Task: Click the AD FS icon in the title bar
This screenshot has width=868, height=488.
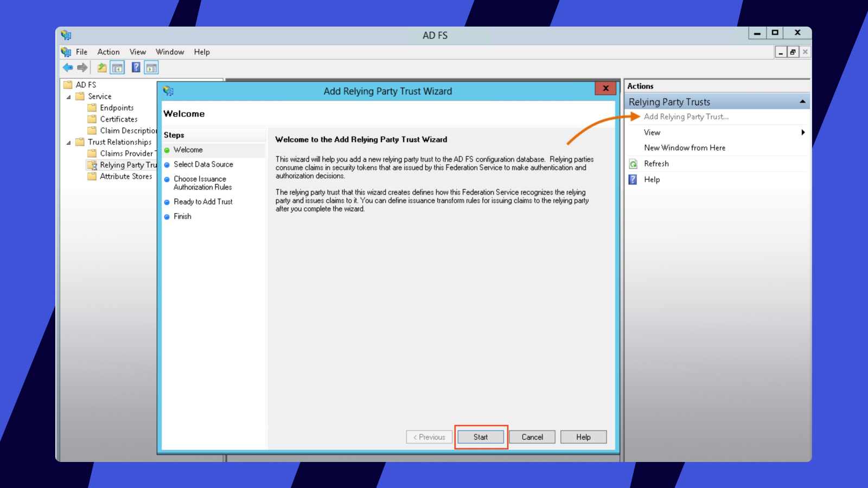Action: (x=66, y=35)
